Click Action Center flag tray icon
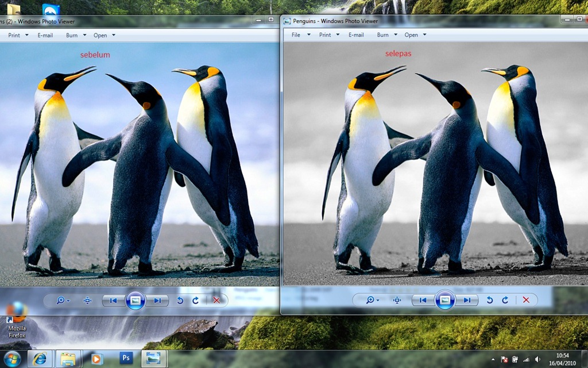This screenshot has height=368, width=588. click(504, 359)
